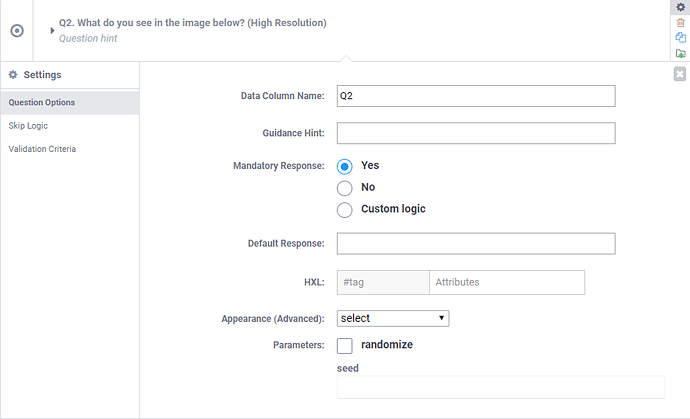The image size is (690, 419).
Task: Click the question settings gear icon
Action: pyautogui.click(x=681, y=7)
